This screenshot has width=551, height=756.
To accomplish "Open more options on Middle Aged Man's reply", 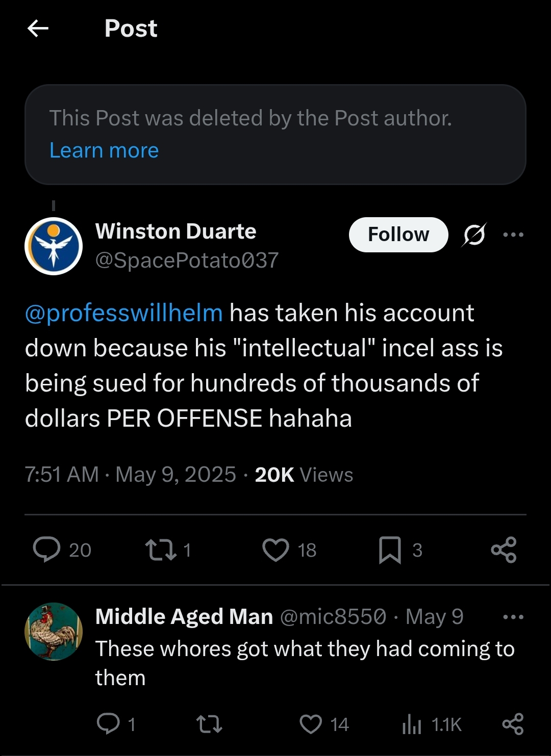I will click(513, 617).
